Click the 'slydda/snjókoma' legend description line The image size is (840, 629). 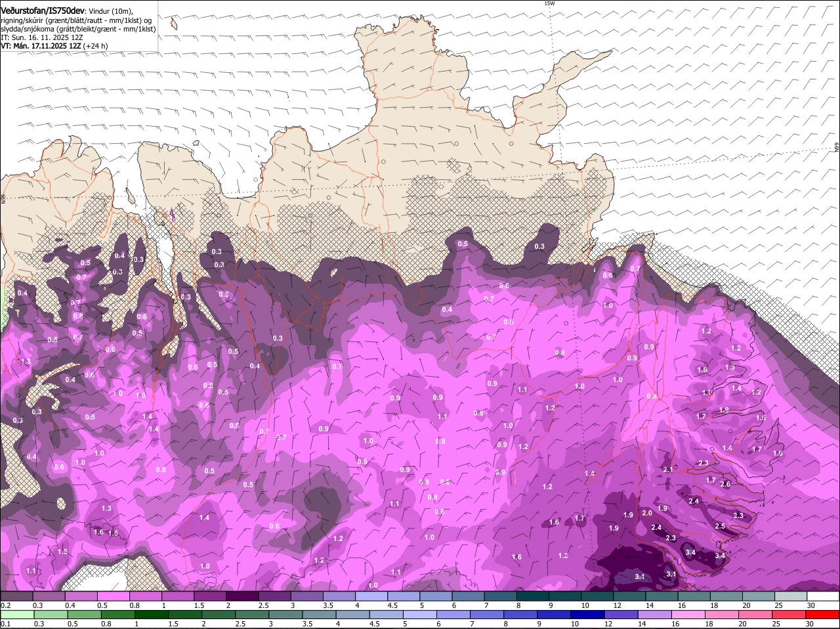[78, 29]
